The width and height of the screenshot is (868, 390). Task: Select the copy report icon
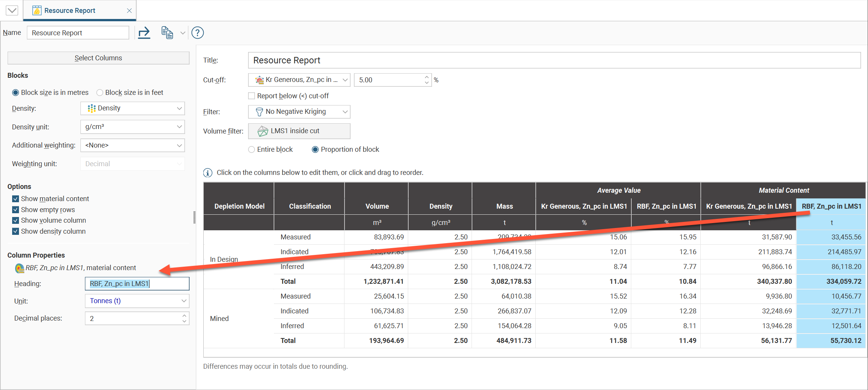[x=167, y=33]
